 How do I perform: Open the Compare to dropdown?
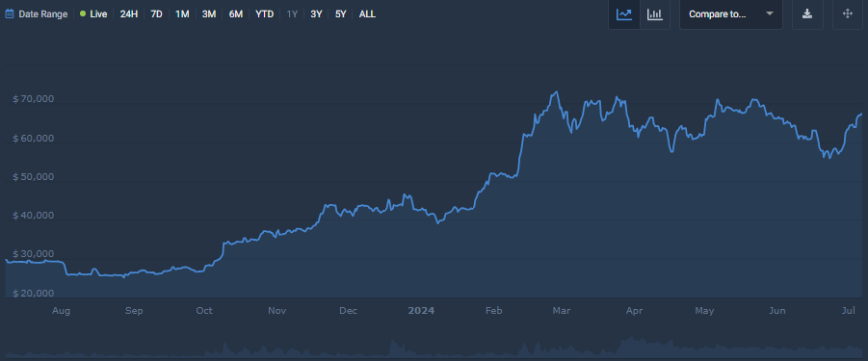(x=730, y=14)
